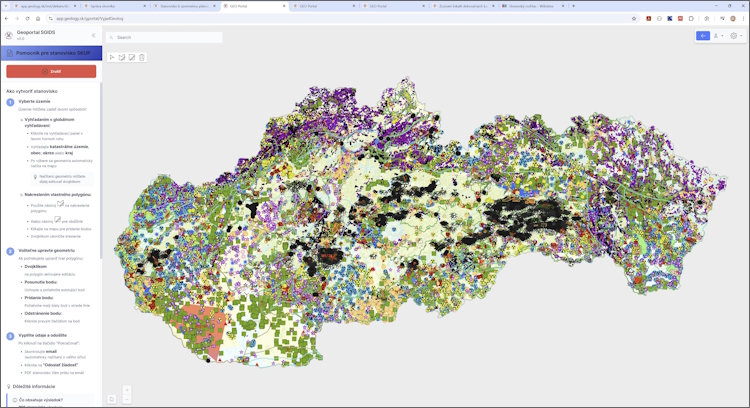Viewport: 750px width, 408px height.
Task: Click the browser address bar URL
Action: (x=90, y=18)
